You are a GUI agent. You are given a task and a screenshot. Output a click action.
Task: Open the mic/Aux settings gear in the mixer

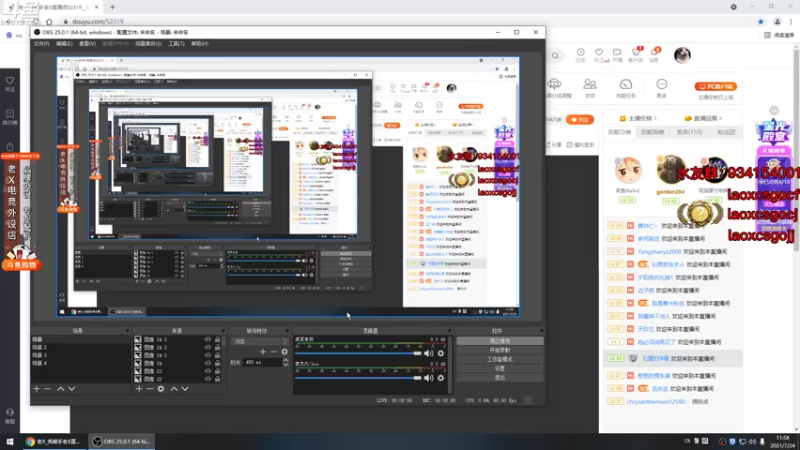(441, 378)
